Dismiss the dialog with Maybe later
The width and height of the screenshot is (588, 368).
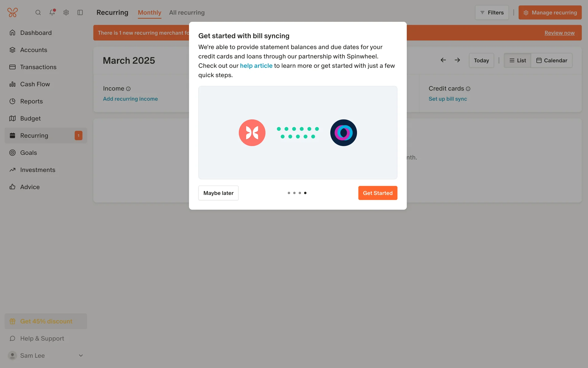(218, 193)
